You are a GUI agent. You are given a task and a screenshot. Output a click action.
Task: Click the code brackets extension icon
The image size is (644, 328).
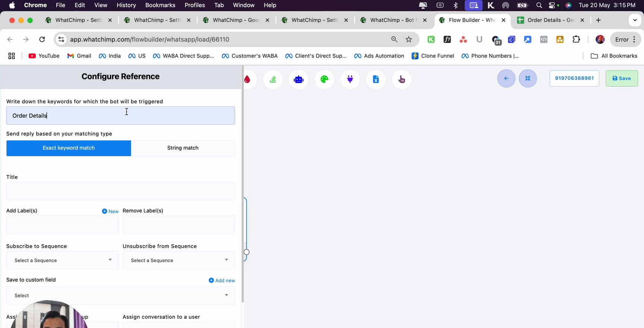coord(544,40)
